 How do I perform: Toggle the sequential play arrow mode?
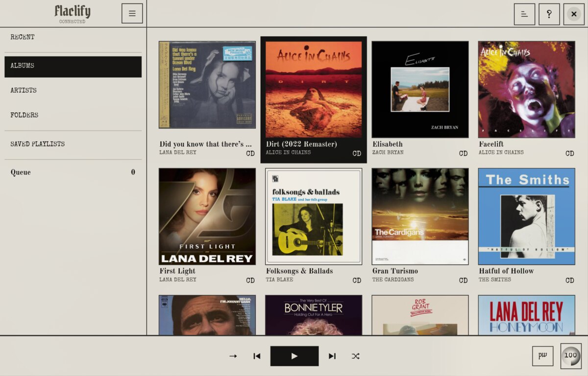[233, 356]
